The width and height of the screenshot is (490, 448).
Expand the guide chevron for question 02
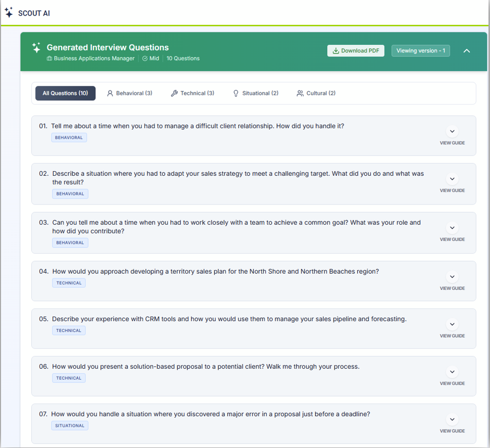(x=452, y=179)
